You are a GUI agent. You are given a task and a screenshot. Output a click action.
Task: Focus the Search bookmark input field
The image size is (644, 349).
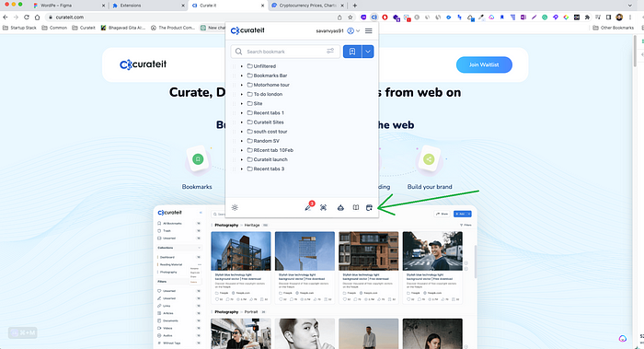tap(285, 52)
